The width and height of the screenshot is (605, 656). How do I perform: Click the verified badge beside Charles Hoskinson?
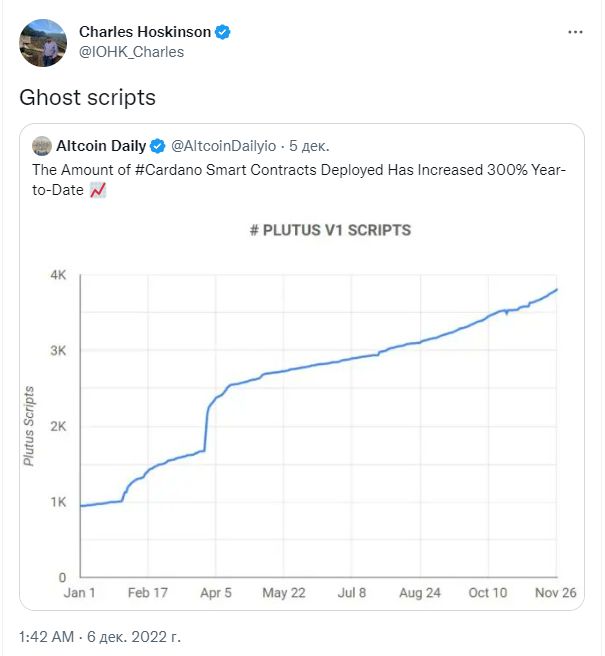(223, 32)
